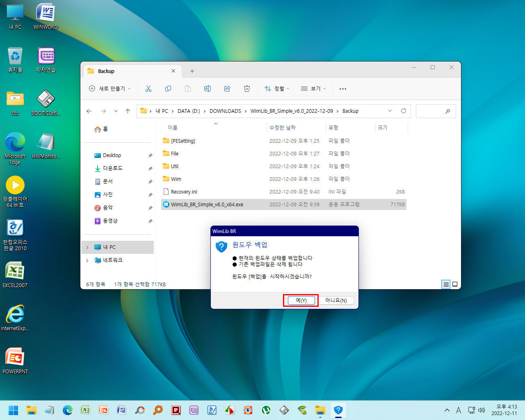Go back with the left arrow button
The image size is (525, 420).
(89, 111)
